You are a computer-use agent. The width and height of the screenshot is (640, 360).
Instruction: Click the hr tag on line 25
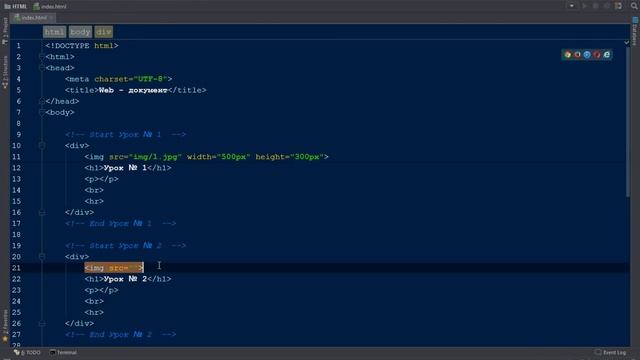coord(94,312)
